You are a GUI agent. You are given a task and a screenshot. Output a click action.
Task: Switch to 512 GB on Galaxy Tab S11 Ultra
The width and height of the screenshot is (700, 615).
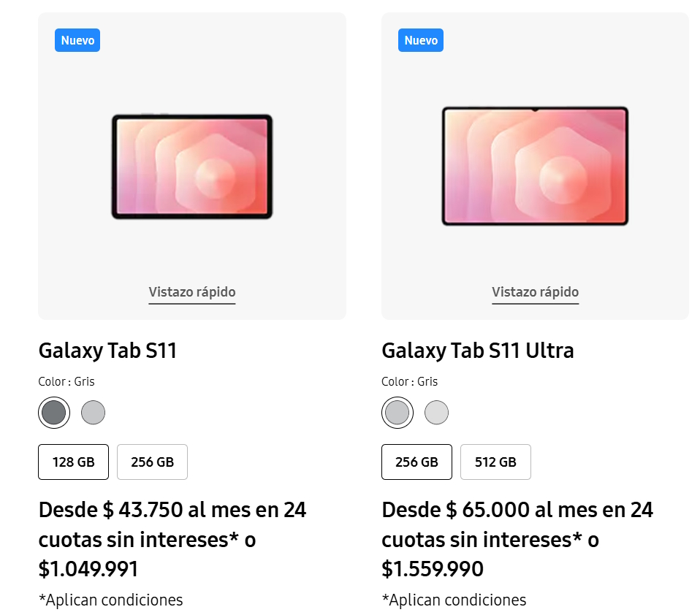pos(495,462)
